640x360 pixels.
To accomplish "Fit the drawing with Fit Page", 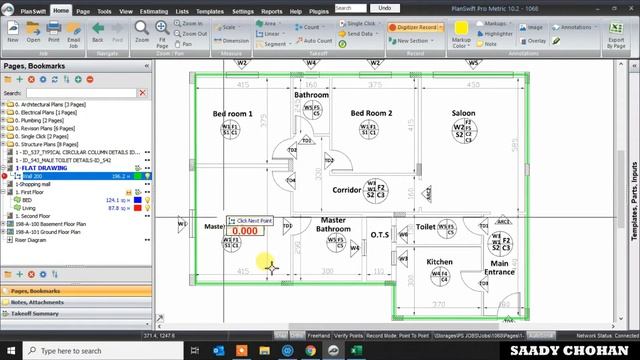I will (162, 35).
